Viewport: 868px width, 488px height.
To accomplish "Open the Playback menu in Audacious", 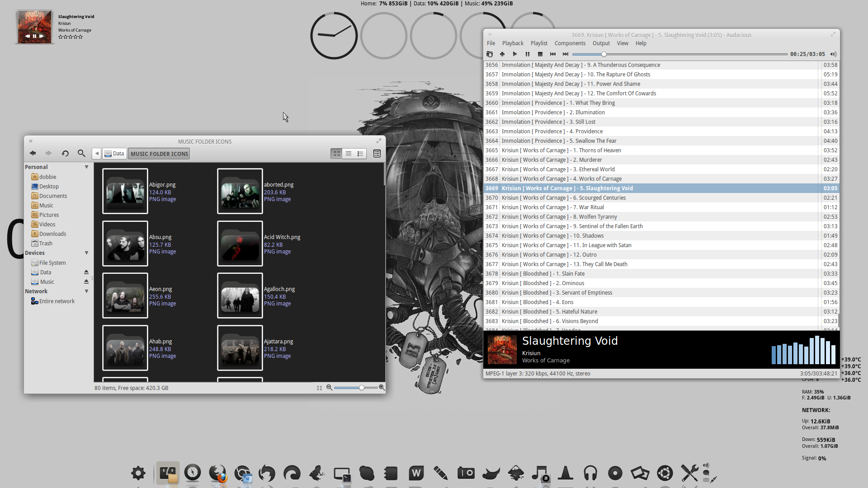I will [x=512, y=43].
